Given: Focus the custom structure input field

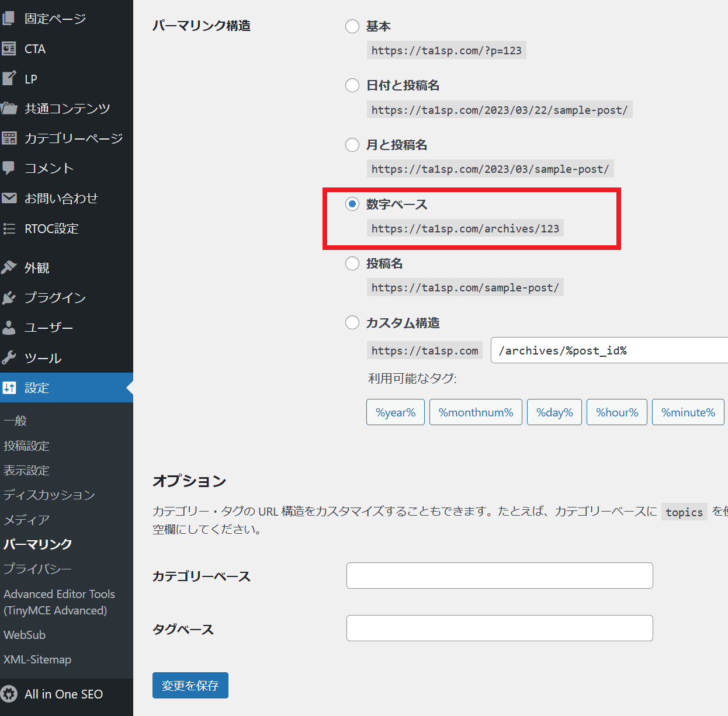Looking at the screenshot, I should pyautogui.click(x=608, y=350).
